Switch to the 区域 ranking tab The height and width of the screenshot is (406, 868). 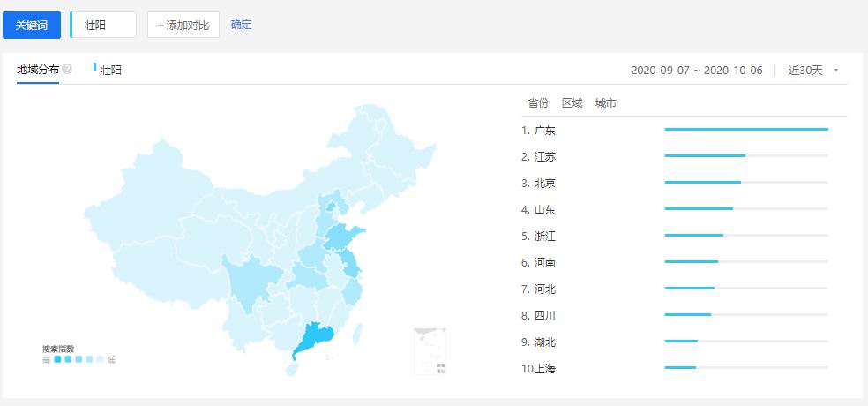[x=572, y=103]
